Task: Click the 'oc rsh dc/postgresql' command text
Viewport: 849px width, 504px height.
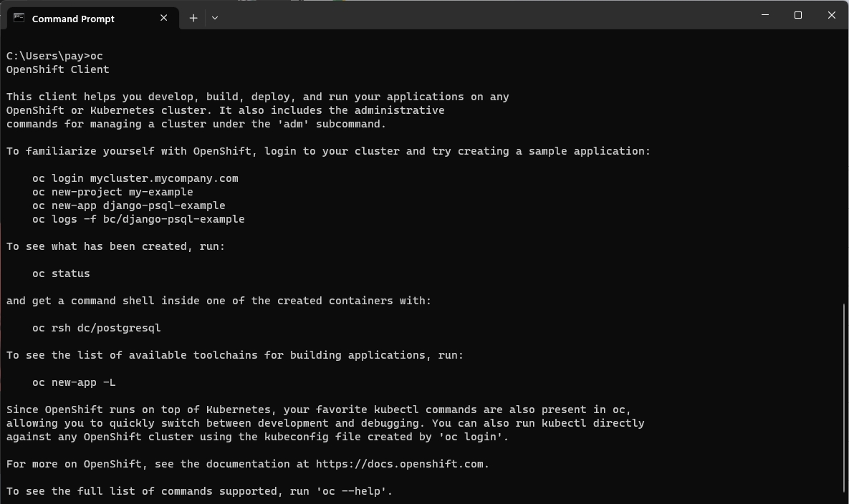Action: click(96, 328)
